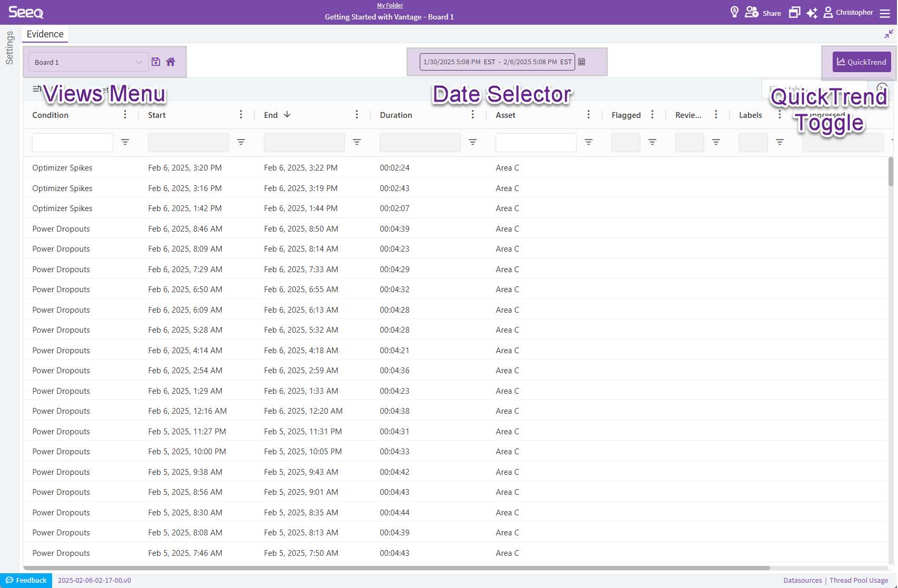Click the horizontal scrollbar at table bottom

tap(396, 568)
